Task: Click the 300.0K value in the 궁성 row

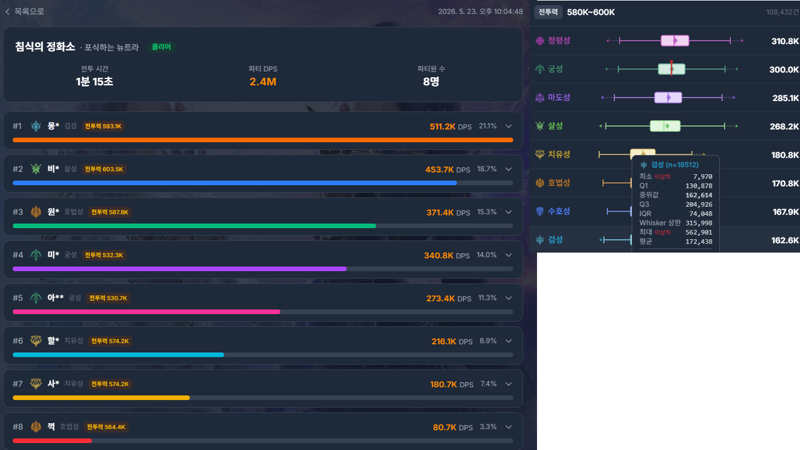Action: (x=784, y=69)
